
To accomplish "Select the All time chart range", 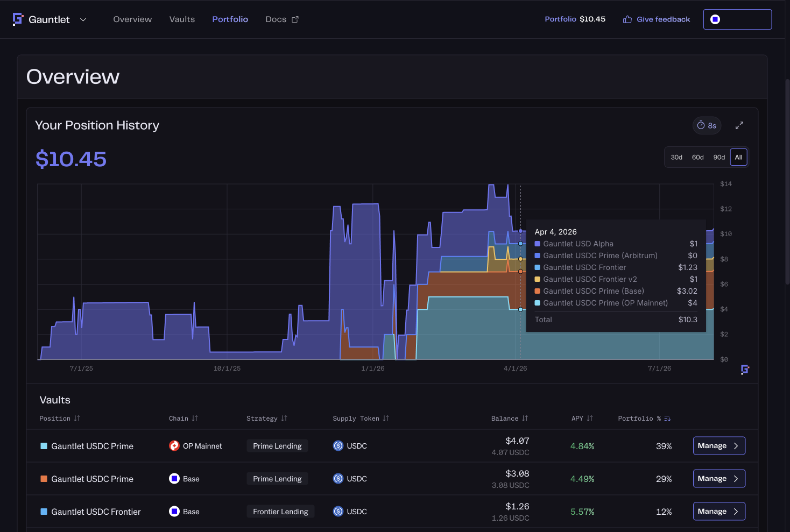I will [x=738, y=157].
